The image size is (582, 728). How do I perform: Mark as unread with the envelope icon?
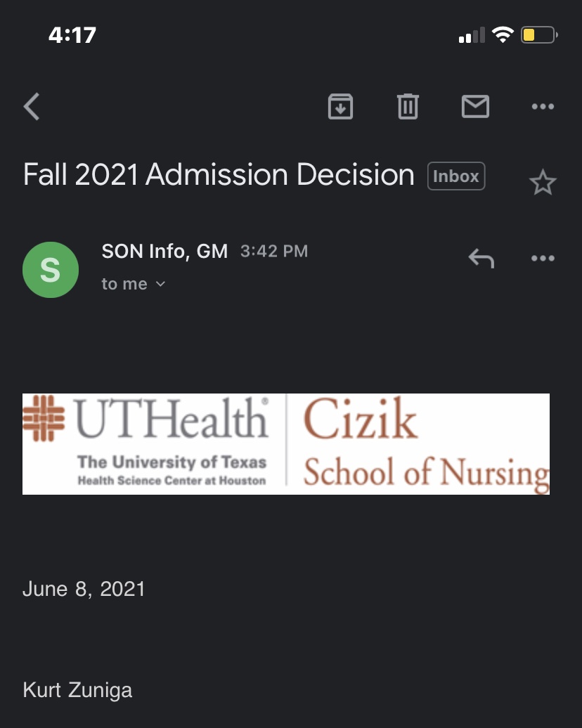pos(475,106)
